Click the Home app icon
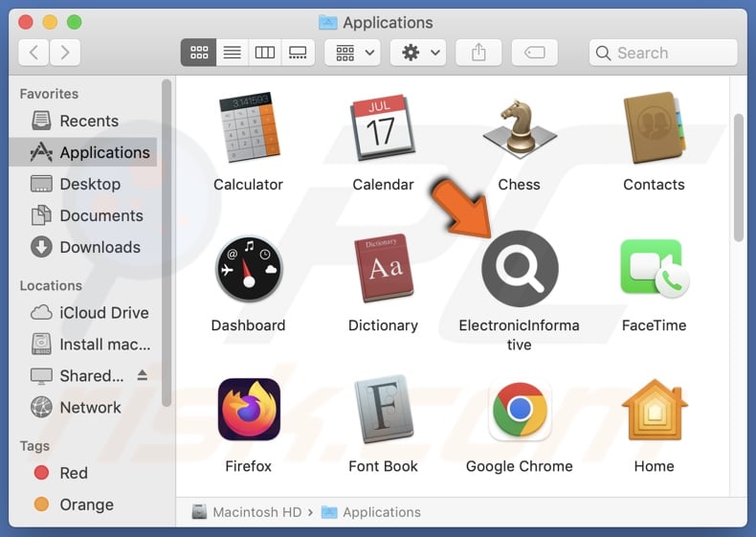 click(x=655, y=410)
